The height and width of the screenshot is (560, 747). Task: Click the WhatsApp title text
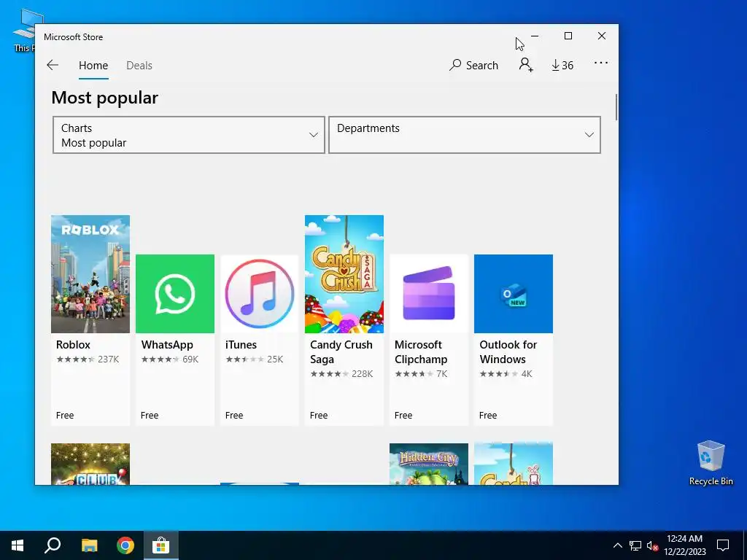167,345
